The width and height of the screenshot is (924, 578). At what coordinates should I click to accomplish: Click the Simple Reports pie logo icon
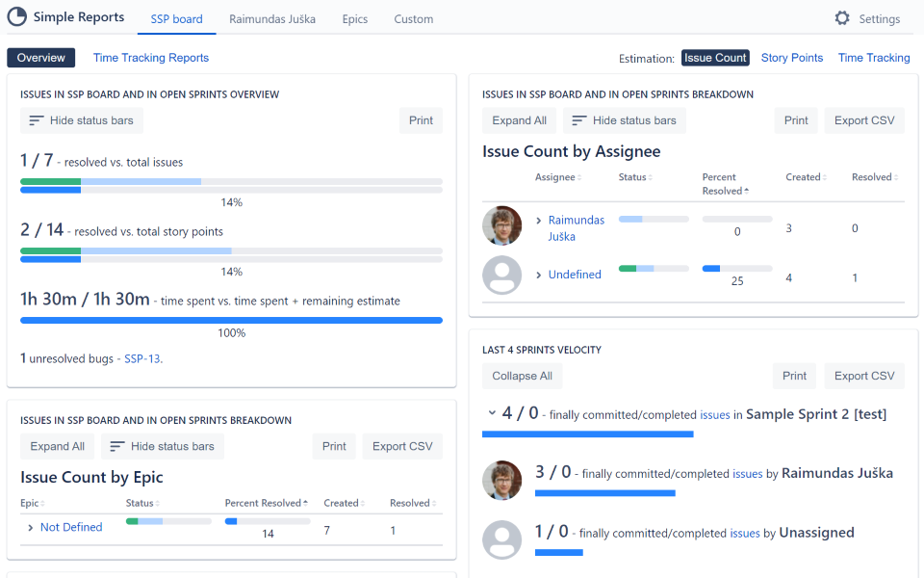pyautogui.click(x=17, y=17)
